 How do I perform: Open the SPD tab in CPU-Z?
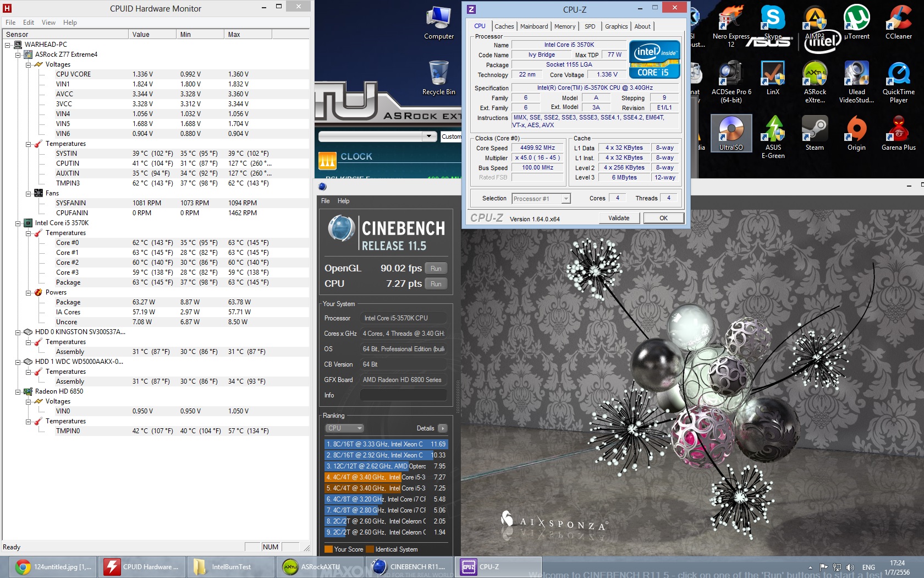pos(590,26)
